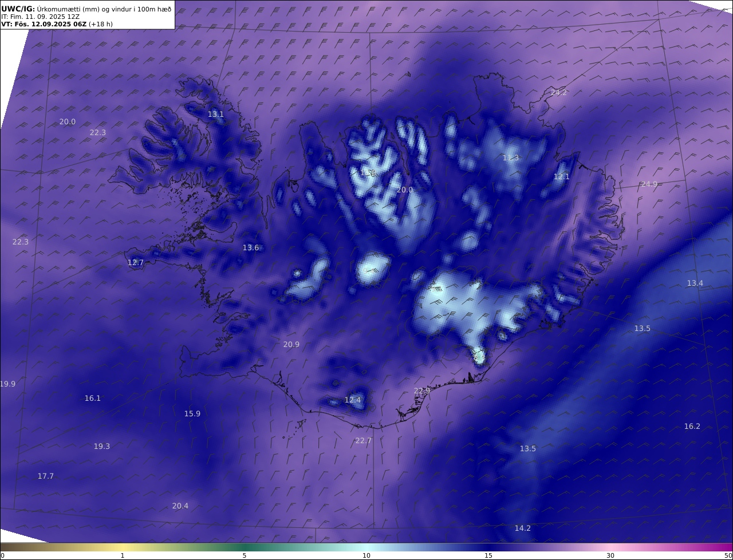Click the 16.2 value at the right edge
Viewport: 733px width, 560px height.
pos(692,426)
